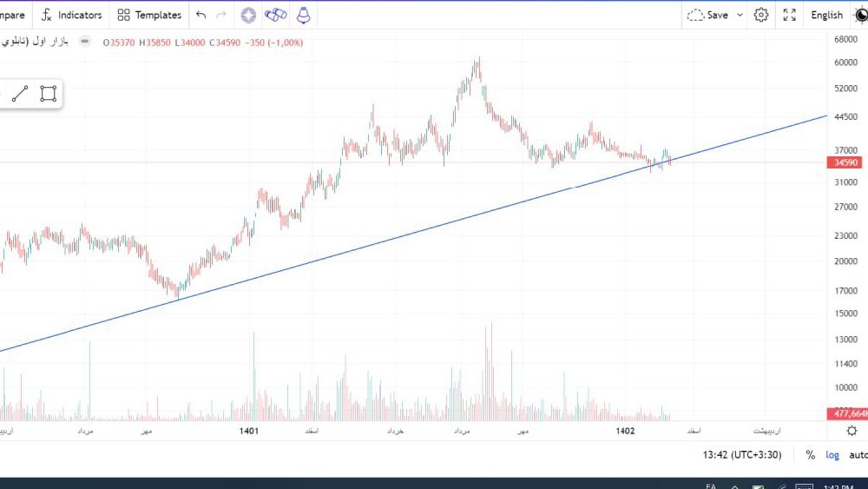This screenshot has width=868, height=489.
Task: Open the touch keyboard icon in taskbar
Action: tap(804, 486)
